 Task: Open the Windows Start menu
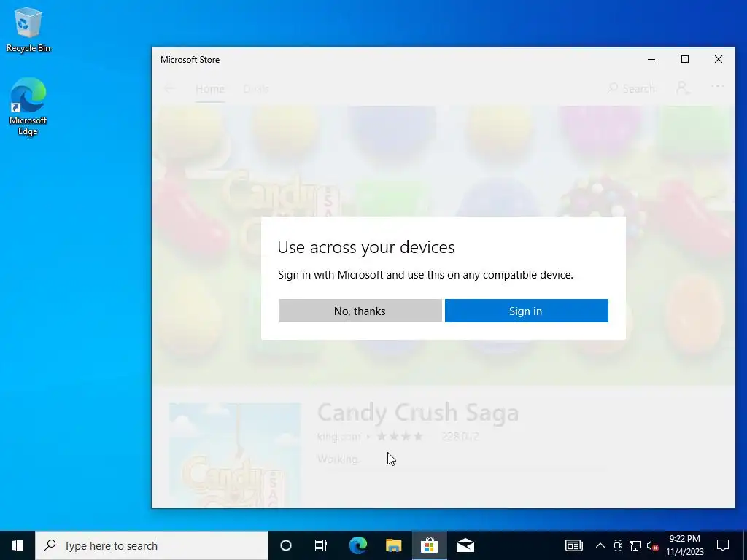(18, 545)
